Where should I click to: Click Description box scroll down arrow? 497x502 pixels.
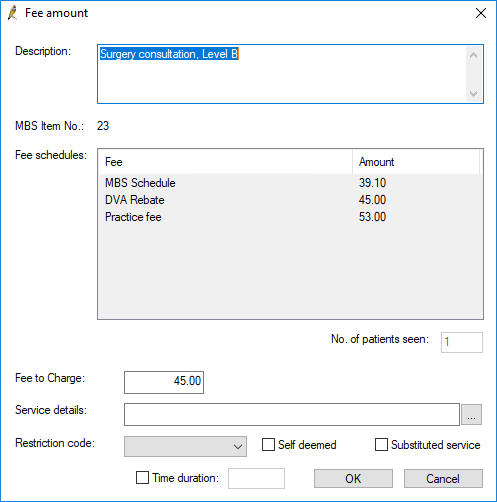[473, 94]
